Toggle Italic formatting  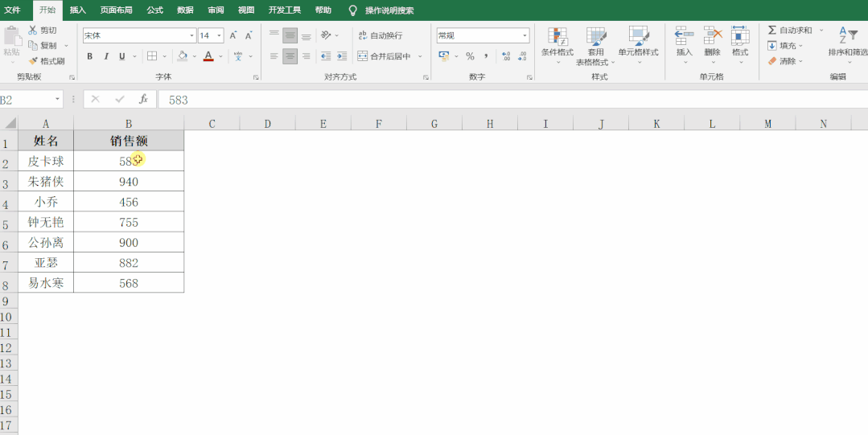pos(105,56)
